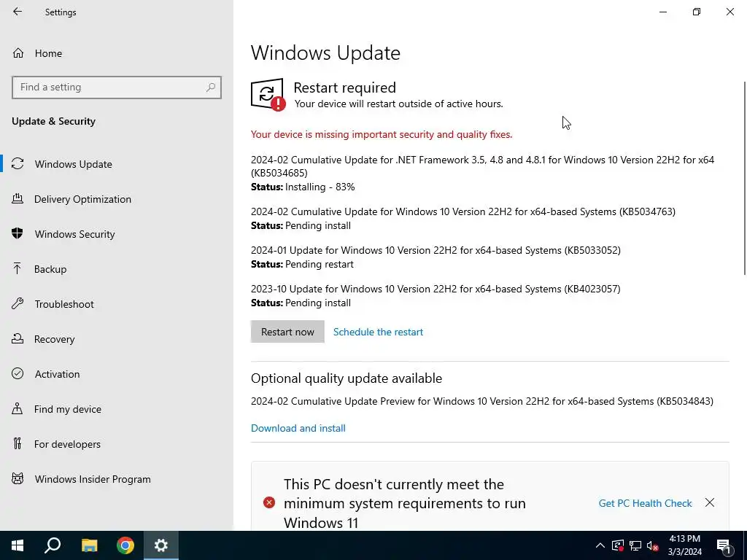Viewport: 747px width, 560px height.
Task: Click the page vertical scrollbar
Action: pyautogui.click(x=744, y=178)
